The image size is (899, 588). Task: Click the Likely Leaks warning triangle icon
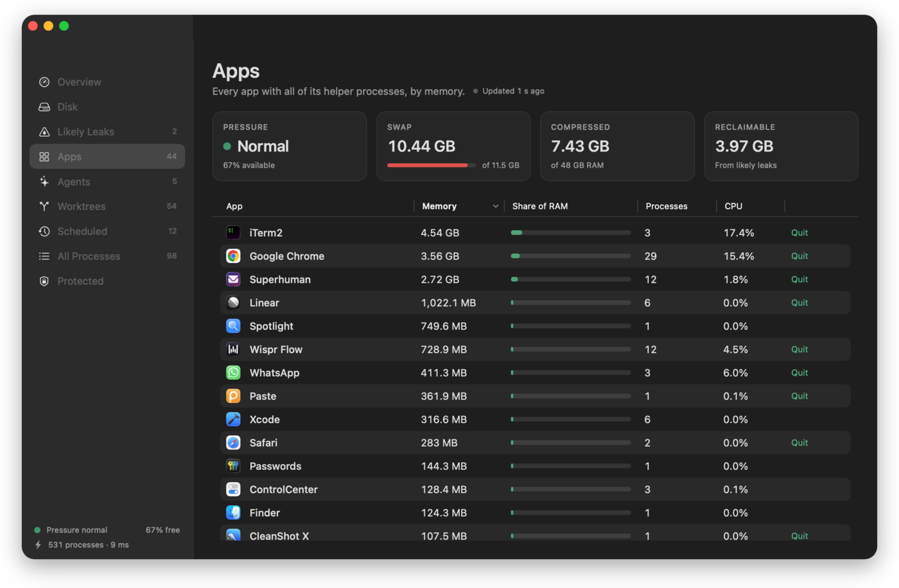(44, 132)
